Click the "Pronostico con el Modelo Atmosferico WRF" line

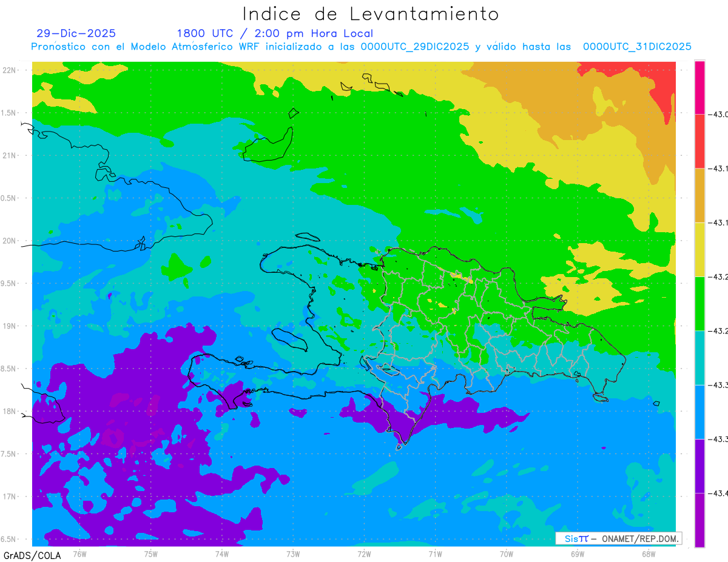[x=361, y=47]
